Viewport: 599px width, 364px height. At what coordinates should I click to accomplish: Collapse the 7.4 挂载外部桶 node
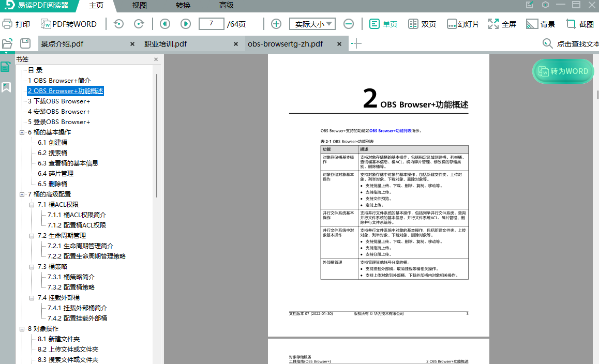point(32,297)
